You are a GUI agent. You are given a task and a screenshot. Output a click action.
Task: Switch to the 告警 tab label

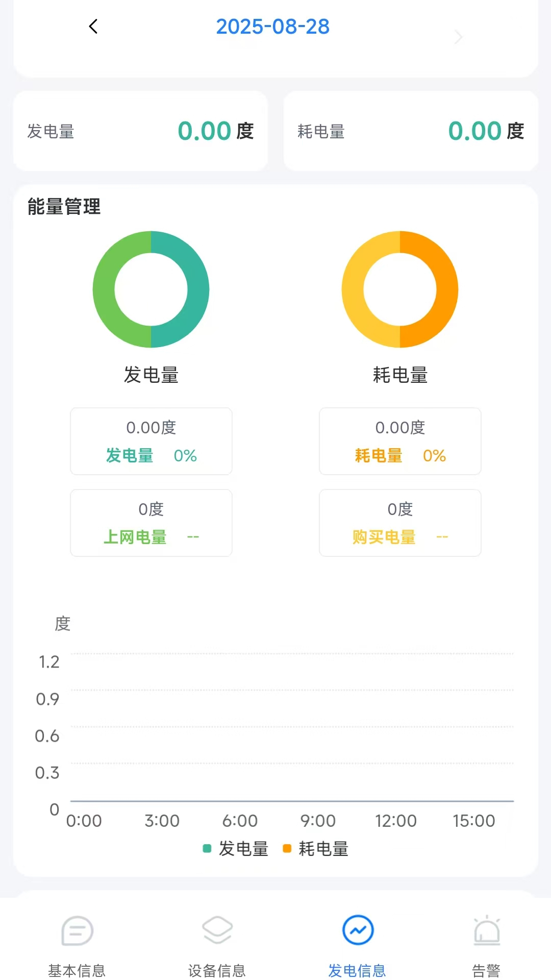tap(486, 970)
